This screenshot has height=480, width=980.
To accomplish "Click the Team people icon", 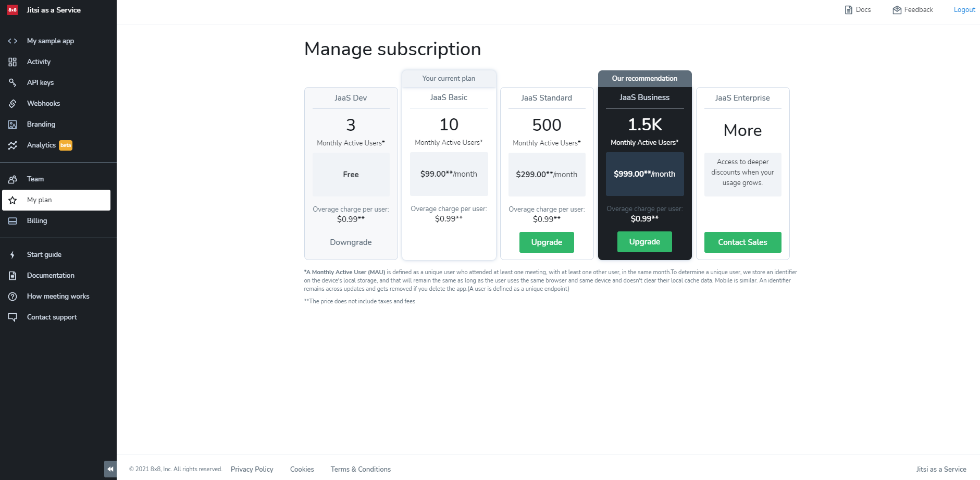I will 13,179.
